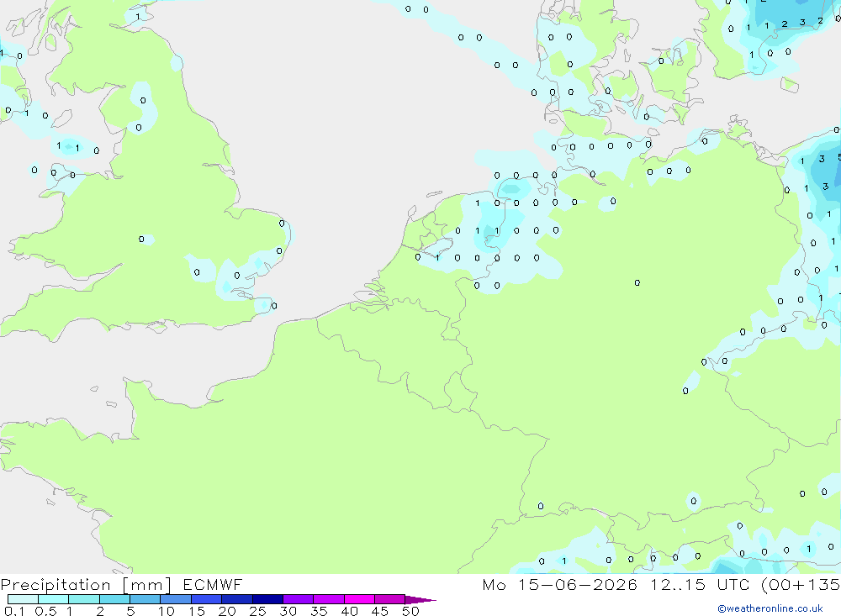The height and width of the screenshot is (616, 841).
Task: Pick the 40–45 mm magenta legend swatch
Action: click(359, 599)
